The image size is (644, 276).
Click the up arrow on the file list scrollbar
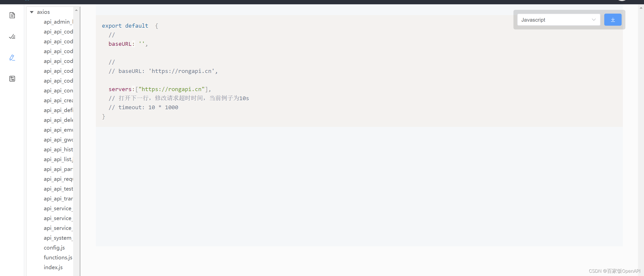pos(76,10)
